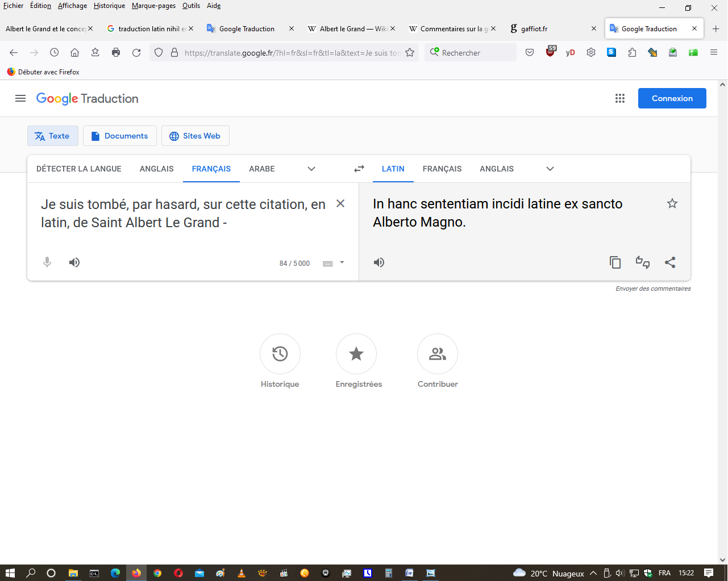Open the Historique menu in the menu bar
This screenshot has height=581, width=728.
[109, 6]
